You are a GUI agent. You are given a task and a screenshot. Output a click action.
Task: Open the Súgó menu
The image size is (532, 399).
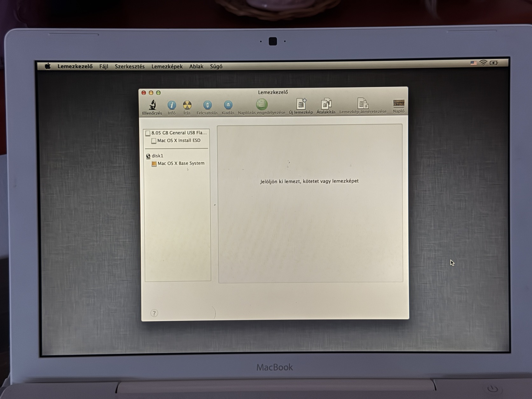point(216,66)
